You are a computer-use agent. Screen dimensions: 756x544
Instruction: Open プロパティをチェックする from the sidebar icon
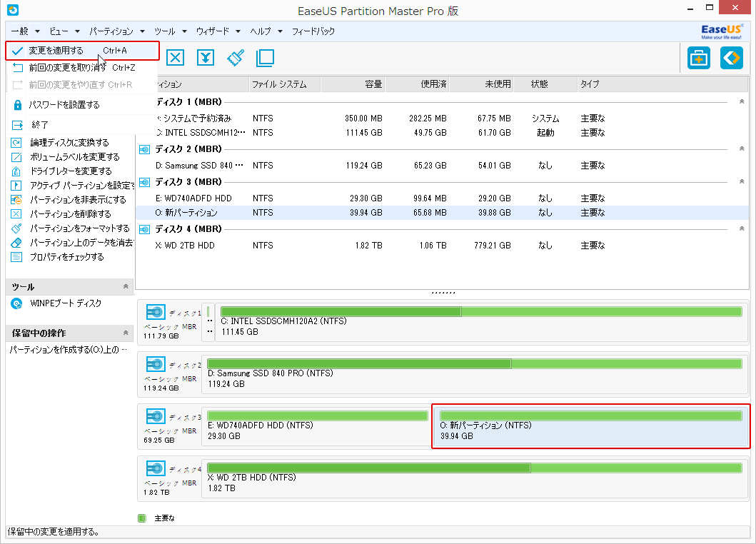coord(16,257)
